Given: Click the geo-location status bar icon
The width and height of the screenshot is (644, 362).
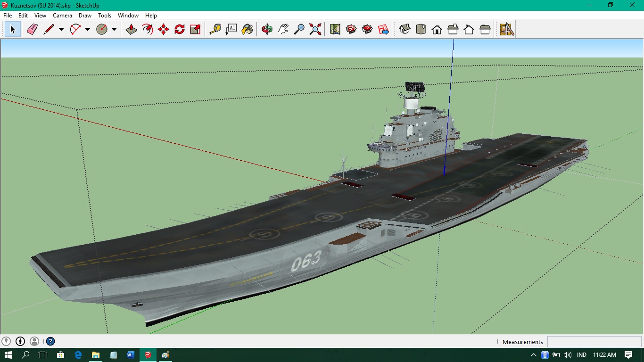Looking at the screenshot, I should (x=6, y=341).
